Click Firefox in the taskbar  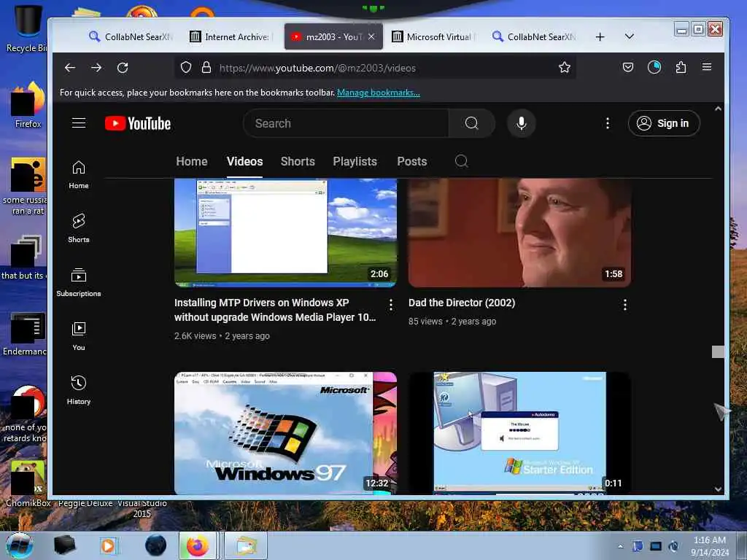click(x=197, y=545)
